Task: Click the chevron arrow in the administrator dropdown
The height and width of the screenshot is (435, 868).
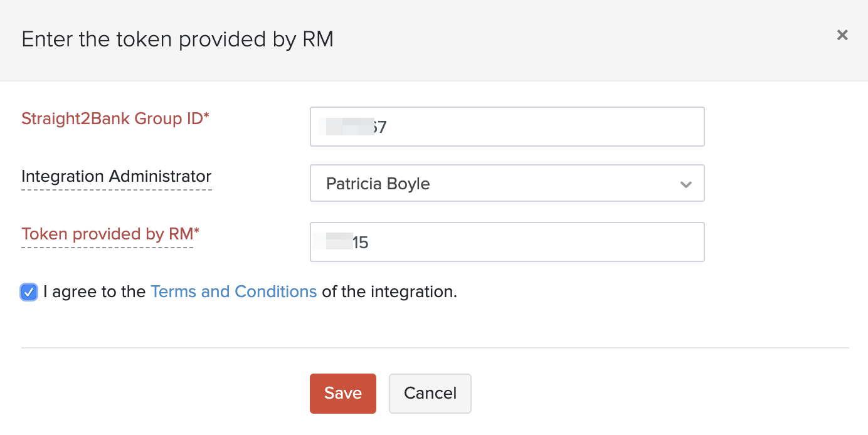Action: click(x=685, y=184)
